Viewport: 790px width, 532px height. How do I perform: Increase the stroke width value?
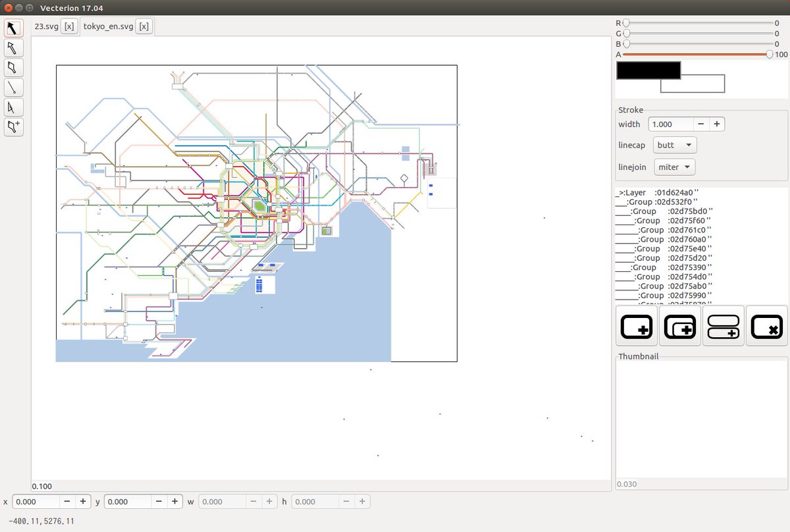pyautogui.click(x=716, y=124)
